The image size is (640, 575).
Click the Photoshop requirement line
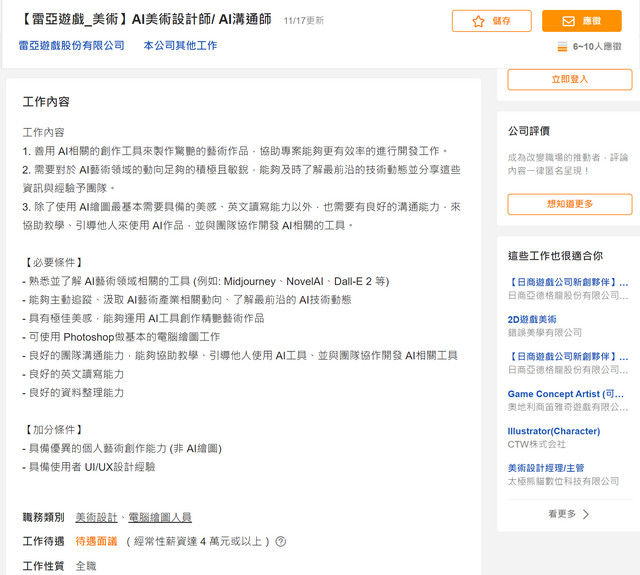click(121, 337)
